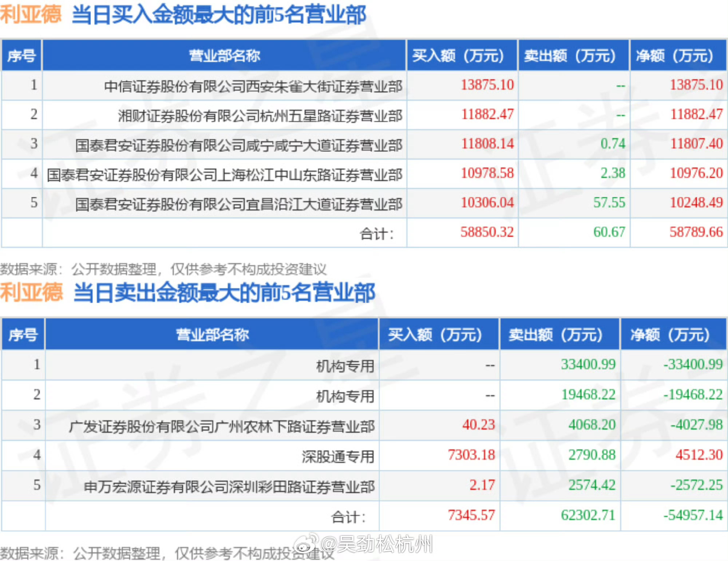Click the sell amount 33400.99
Image resolution: width=728 pixels, height=561 pixels.
pyautogui.click(x=588, y=364)
